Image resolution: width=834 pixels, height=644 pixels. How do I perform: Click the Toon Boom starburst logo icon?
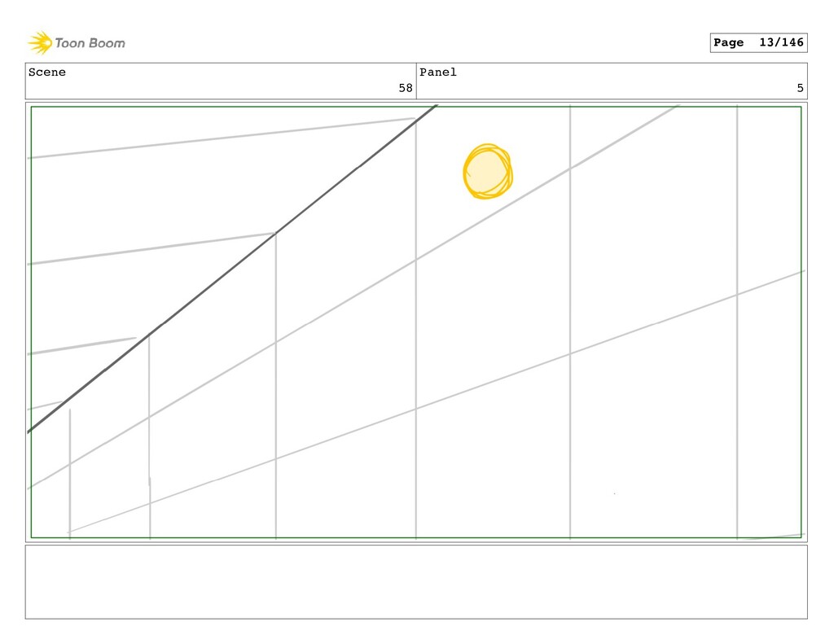40,43
